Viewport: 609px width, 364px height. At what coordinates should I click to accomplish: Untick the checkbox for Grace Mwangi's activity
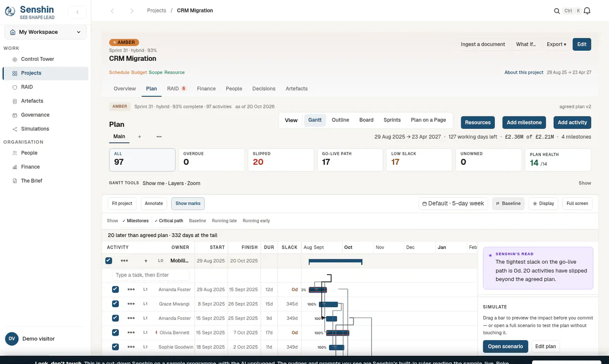point(116,304)
